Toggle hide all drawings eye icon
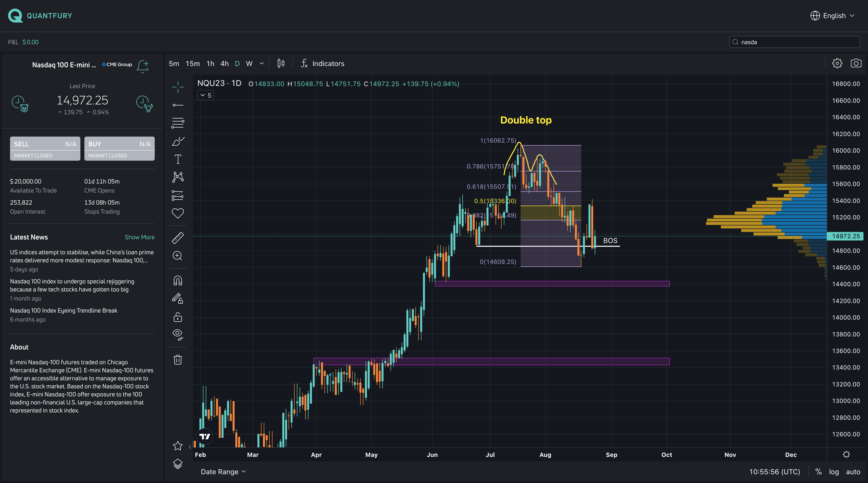868x483 pixels. [178, 335]
